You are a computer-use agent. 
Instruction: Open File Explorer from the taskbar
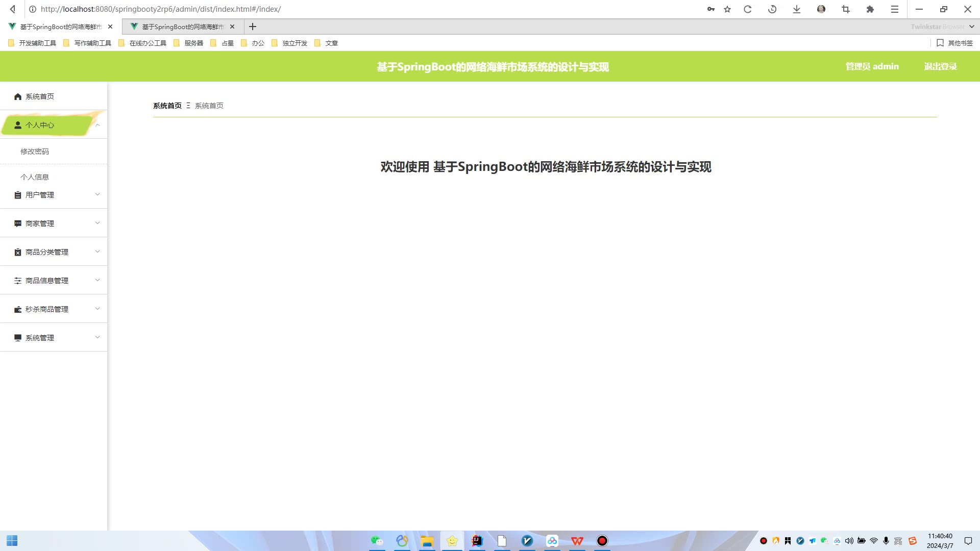427,541
